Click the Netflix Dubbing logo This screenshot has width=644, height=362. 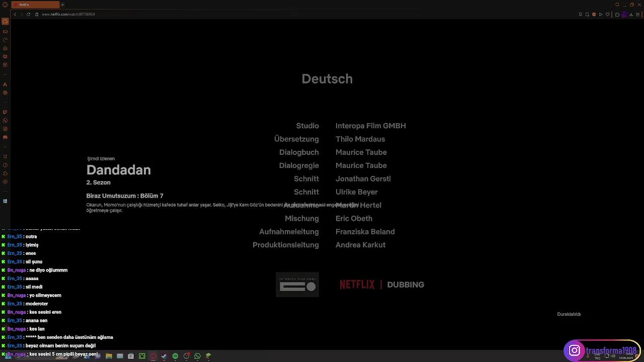click(382, 285)
